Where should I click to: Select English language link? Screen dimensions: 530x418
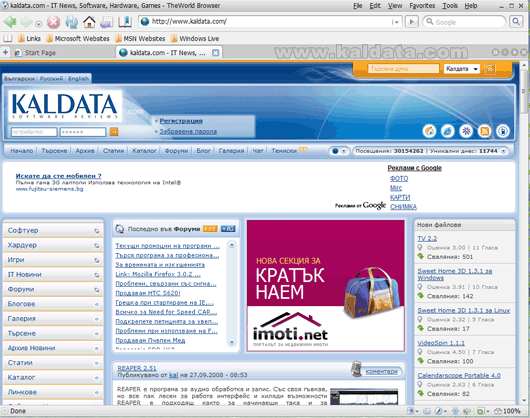point(78,78)
